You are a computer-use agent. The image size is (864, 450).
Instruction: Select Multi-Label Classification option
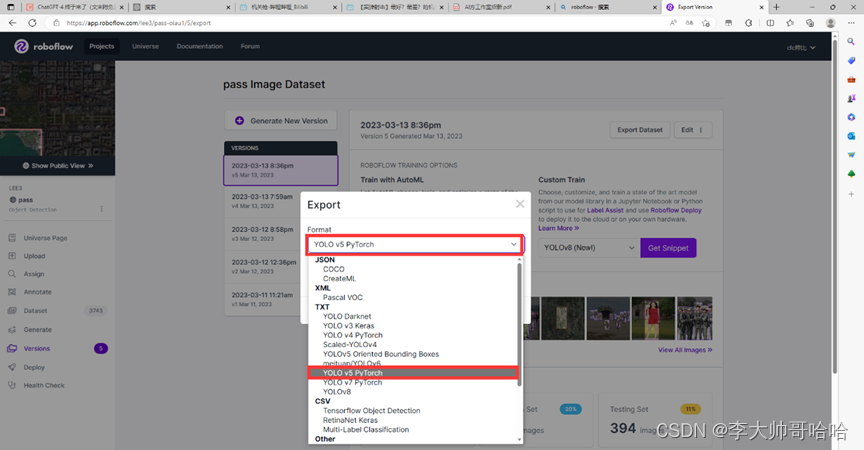pyautogui.click(x=365, y=430)
